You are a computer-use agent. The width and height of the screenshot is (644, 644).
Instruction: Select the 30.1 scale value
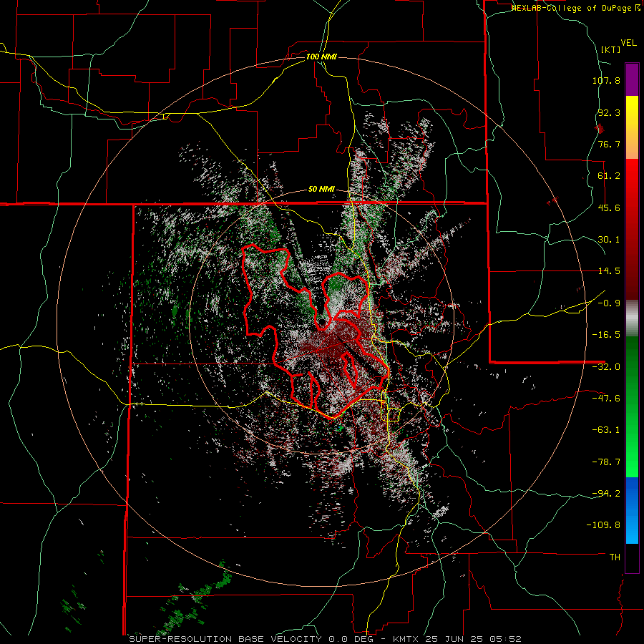609,240
